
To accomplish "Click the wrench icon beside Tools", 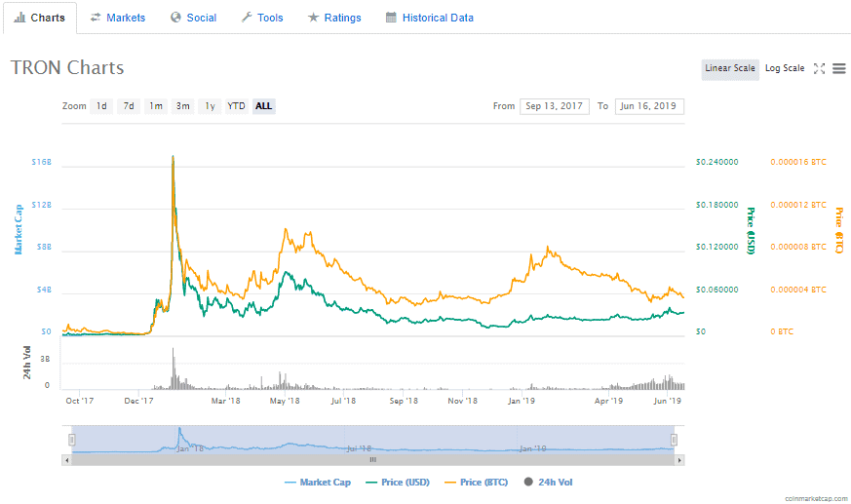I will 247,18.
